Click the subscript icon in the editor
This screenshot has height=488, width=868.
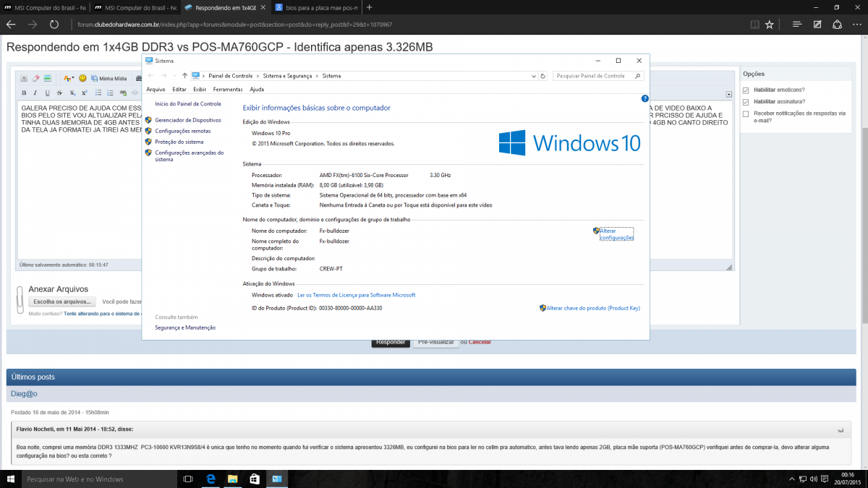pyautogui.click(x=72, y=93)
